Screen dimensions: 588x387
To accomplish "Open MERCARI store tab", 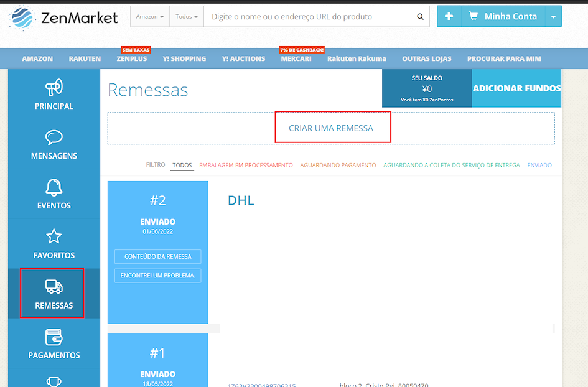I will point(296,58).
